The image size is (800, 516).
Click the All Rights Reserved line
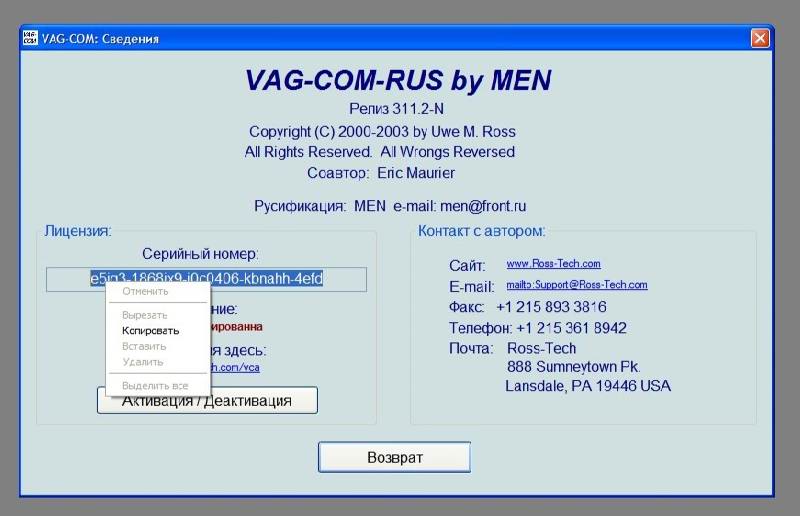click(x=379, y=152)
